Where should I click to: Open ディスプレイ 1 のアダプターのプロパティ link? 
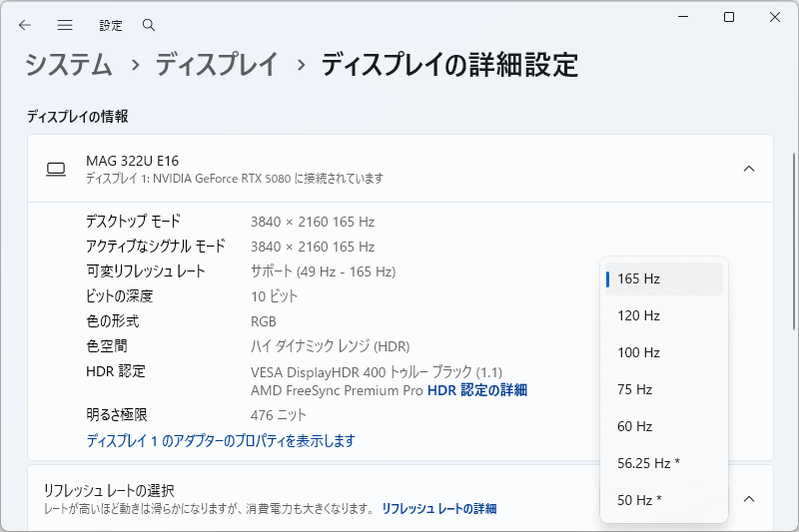tap(221, 440)
